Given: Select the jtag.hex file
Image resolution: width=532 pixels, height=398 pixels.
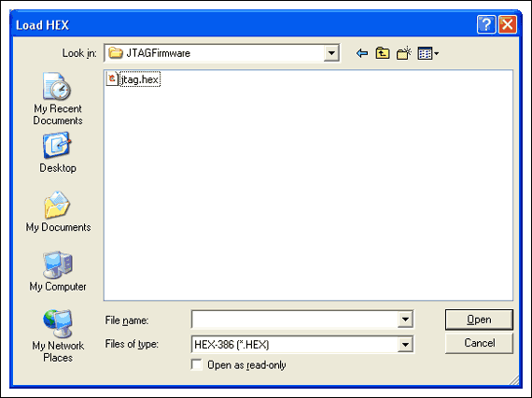Looking at the screenshot, I should coord(139,79).
